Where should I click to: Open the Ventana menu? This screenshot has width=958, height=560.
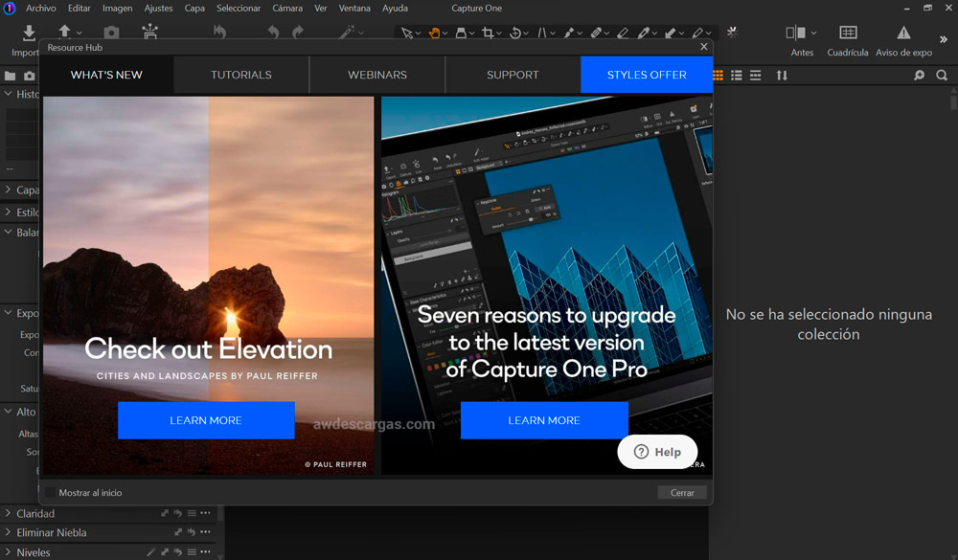pos(354,8)
